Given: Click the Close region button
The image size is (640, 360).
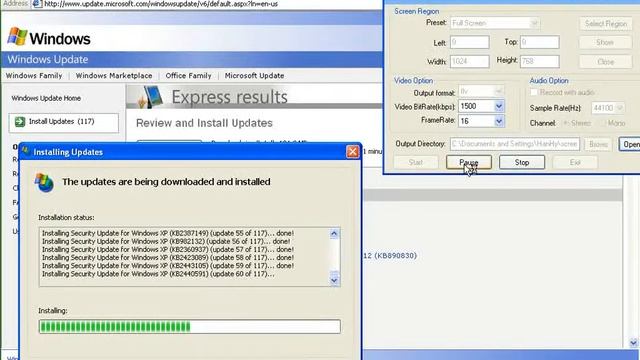Looking at the screenshot, I should (x=605, y=62).
